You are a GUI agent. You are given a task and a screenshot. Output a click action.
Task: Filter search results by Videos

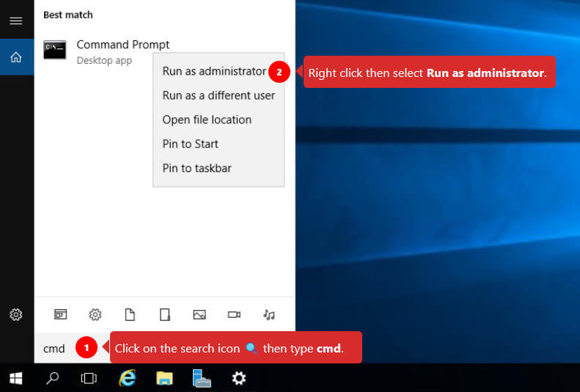[x=234, y=314]
